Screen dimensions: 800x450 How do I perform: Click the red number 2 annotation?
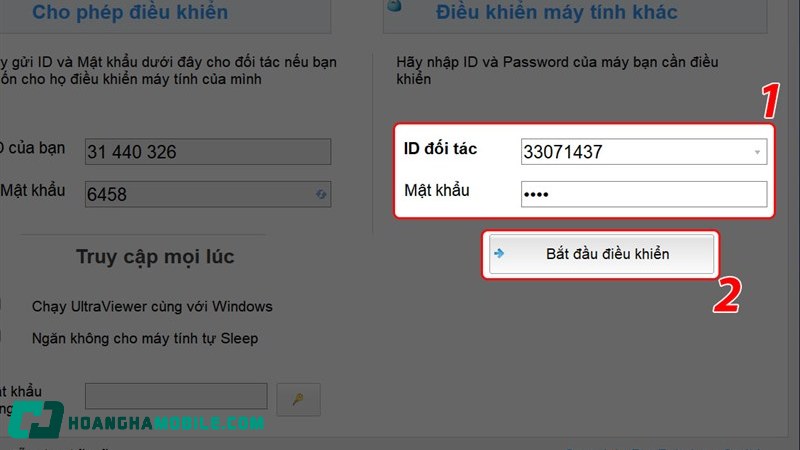[x=727, y=295]
